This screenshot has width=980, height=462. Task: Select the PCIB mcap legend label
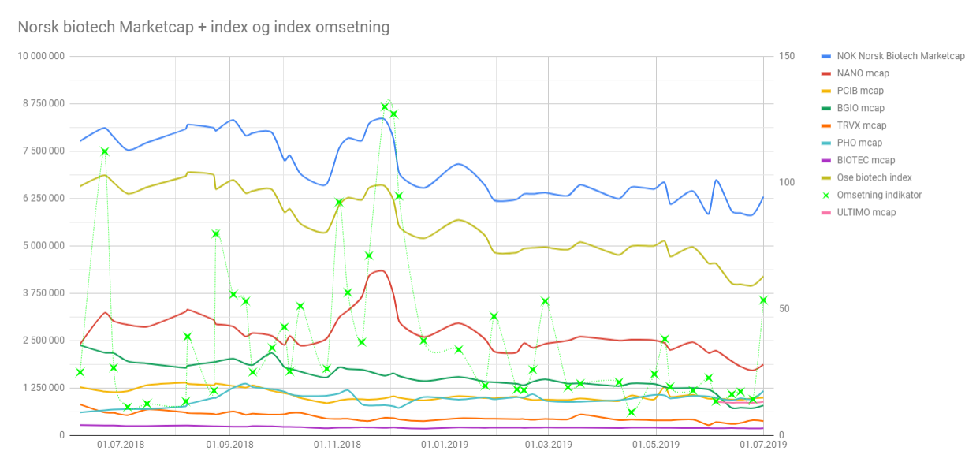point(862,91)
